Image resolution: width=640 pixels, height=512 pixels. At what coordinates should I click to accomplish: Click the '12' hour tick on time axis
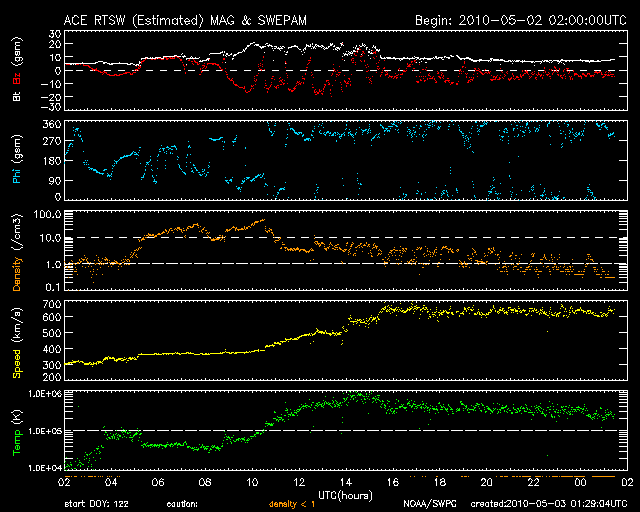pyautogui.click(x=299, y=483)
